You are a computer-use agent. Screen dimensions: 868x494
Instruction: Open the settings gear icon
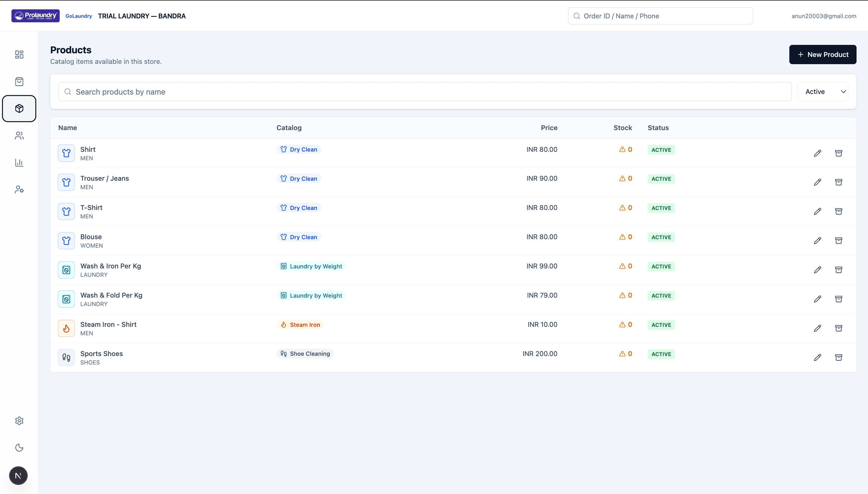pyautogui.click(x=19, y=421)
